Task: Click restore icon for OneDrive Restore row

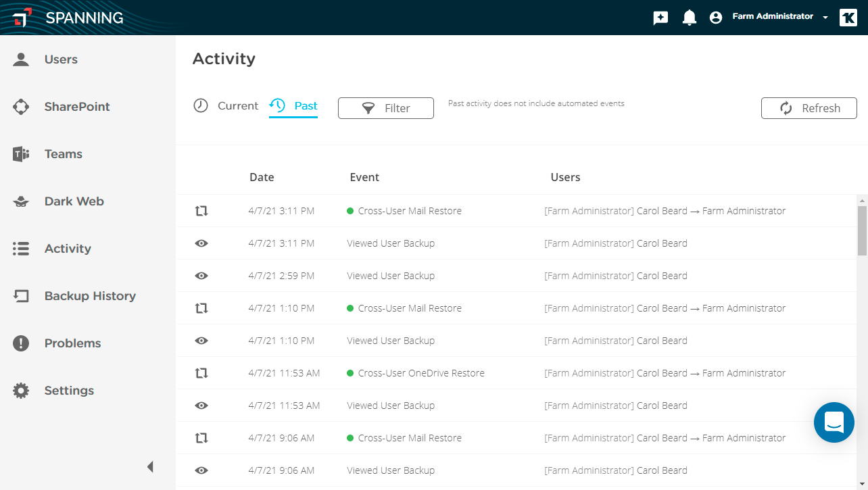Action: 201,373
